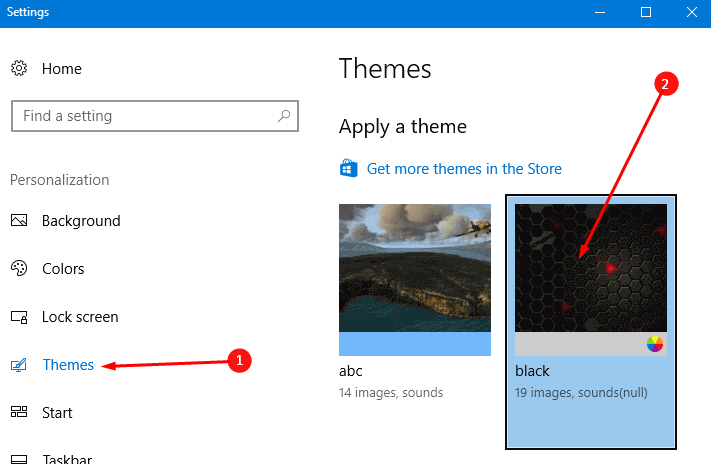
Task: Go to the Colors settings label
Action: (x=63, y=269)
